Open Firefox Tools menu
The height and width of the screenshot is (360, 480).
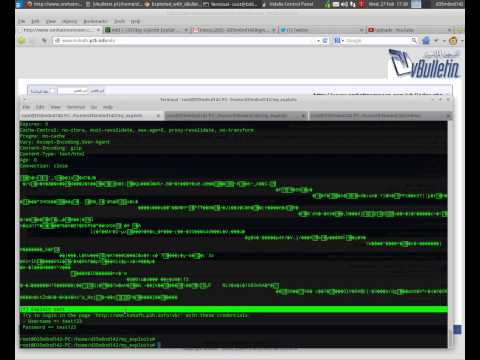(x=119, y=21)
